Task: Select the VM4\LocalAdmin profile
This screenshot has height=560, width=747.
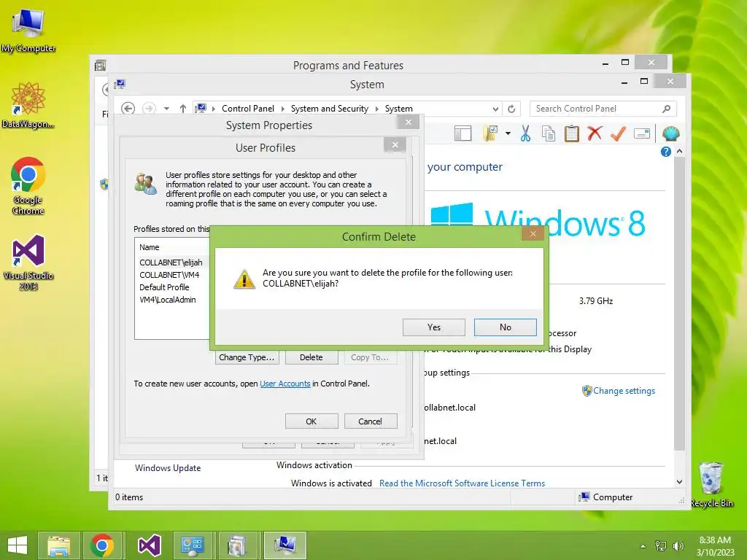Action: point(168,300)
